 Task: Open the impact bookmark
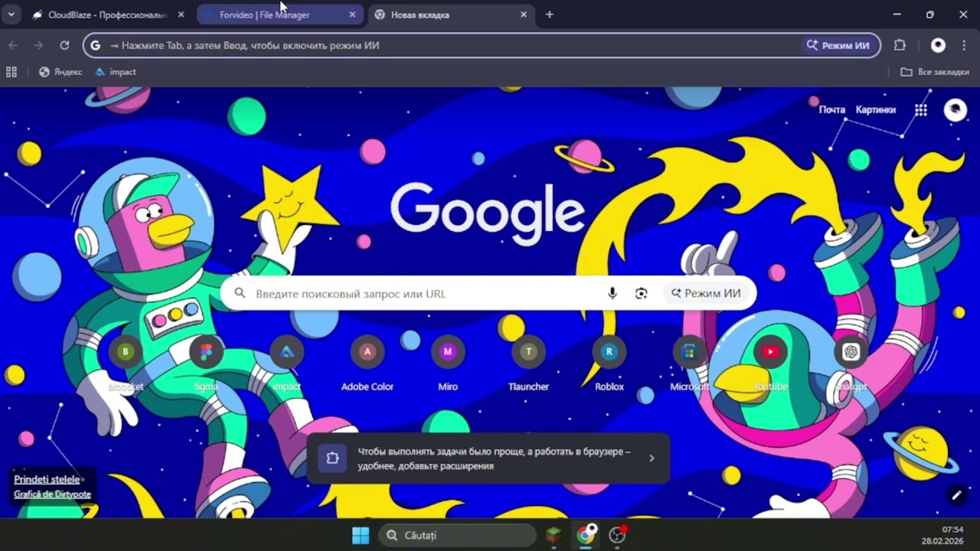point(116,72)
